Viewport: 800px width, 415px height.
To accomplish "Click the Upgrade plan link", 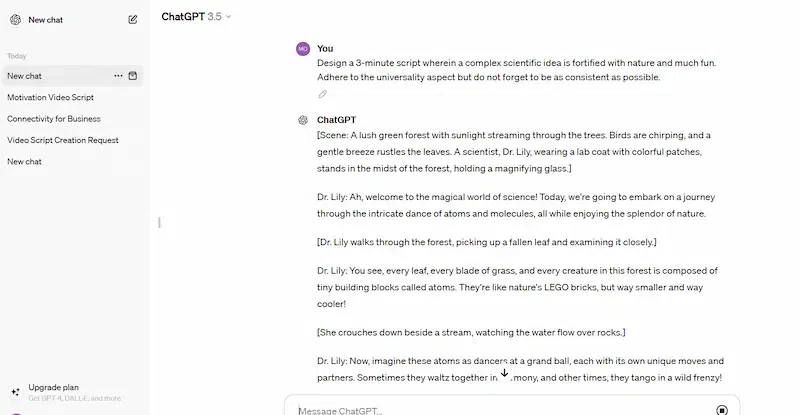I will [54, 387].
